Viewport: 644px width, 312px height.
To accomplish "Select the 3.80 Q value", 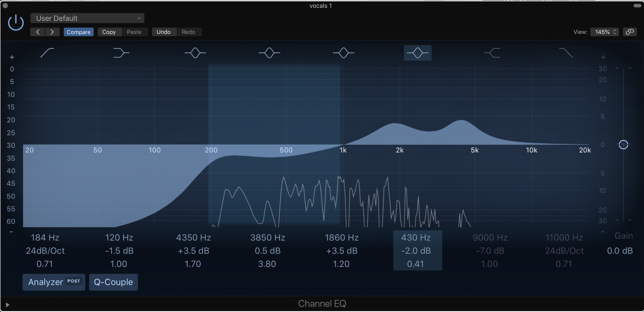I will (x=267, y=264).
